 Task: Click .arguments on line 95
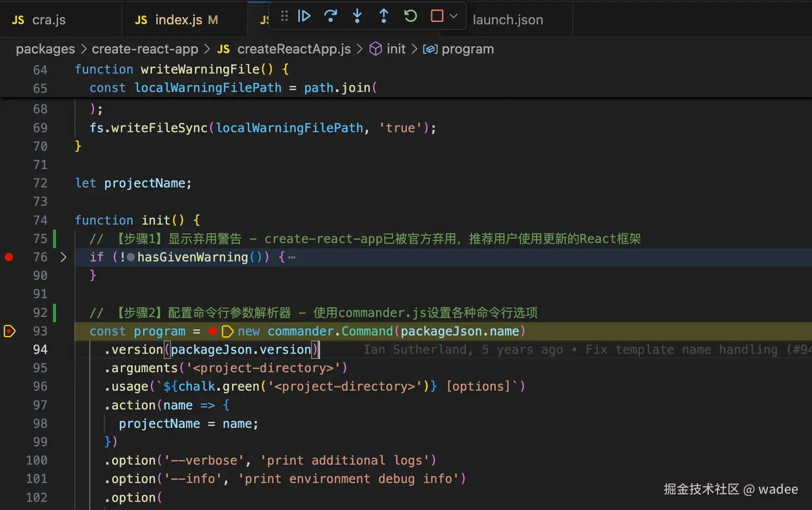pos(142,368)
